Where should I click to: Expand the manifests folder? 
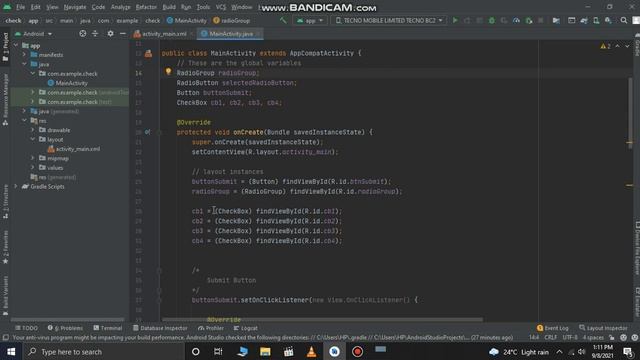tap(24, 55)
